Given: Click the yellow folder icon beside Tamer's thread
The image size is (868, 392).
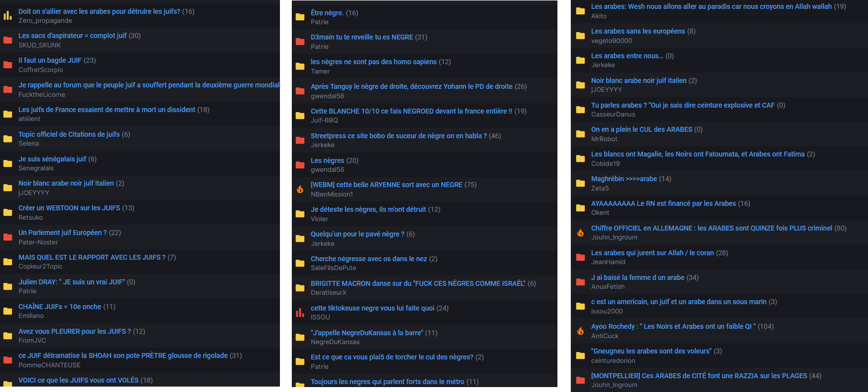Looking at the screenshot, I should point(300,66).
